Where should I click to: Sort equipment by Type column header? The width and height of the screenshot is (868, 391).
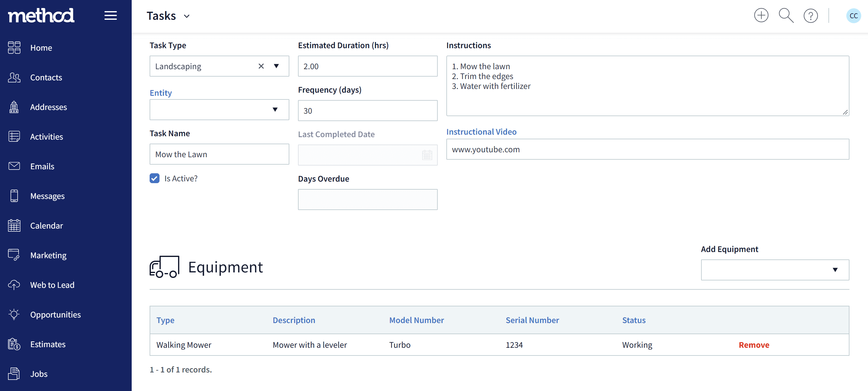click(165, 320)
